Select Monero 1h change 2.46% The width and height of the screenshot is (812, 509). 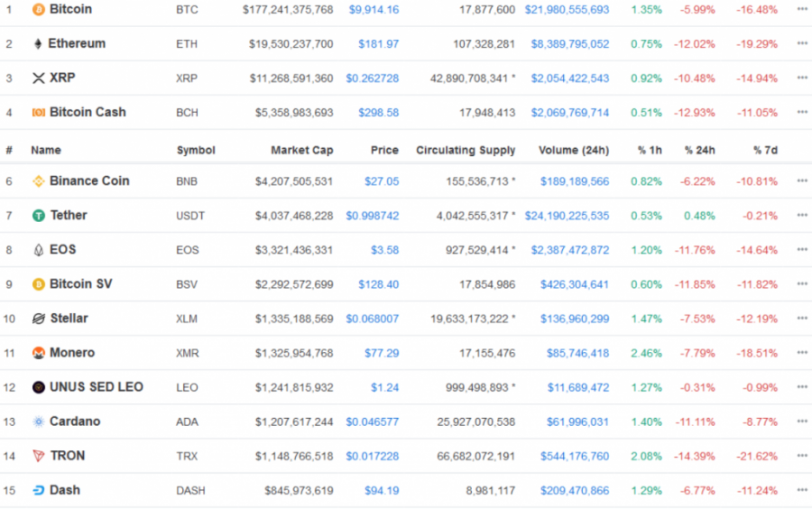coord(646,353)
